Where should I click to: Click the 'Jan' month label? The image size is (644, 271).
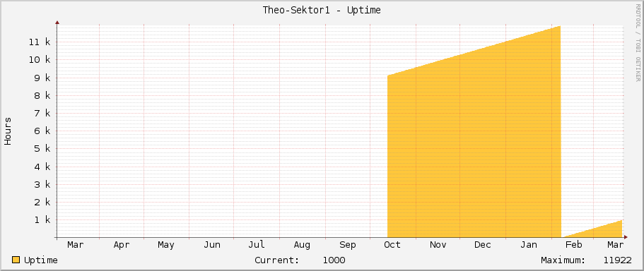pyautogui.click(x=529, y=245)
